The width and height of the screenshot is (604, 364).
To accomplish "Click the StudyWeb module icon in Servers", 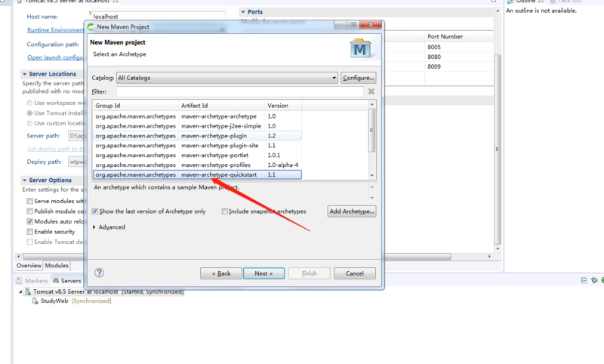I will point(35,301).
